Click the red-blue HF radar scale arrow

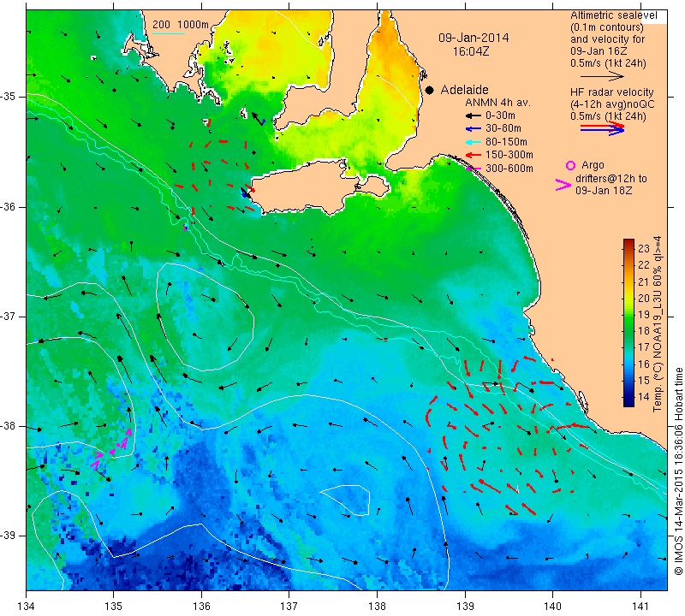pyautogui.click(x=603, y=128)
